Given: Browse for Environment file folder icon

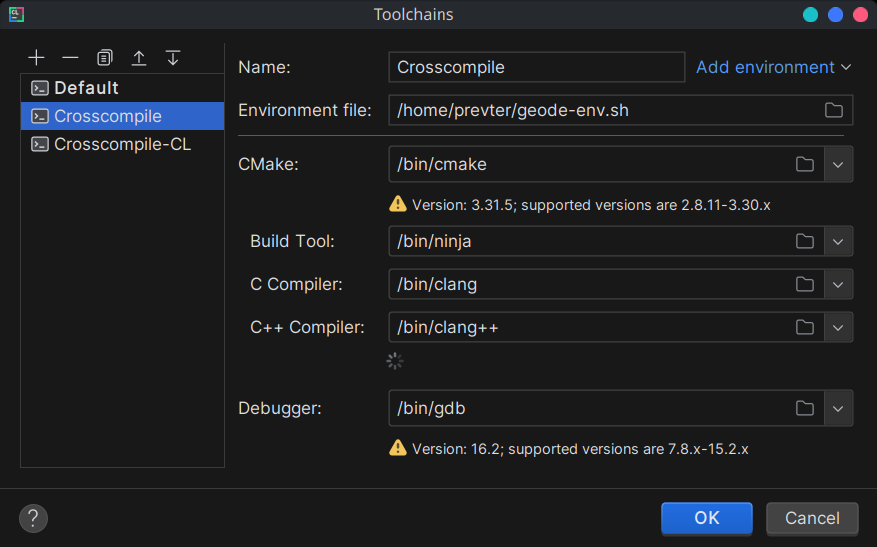Looking at the screenshot, I should pyautogui.click(x=833, y=110).
